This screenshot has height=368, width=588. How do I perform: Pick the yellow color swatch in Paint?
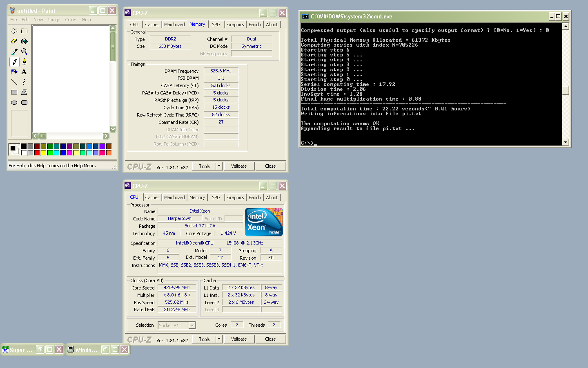(x=43, y=153)
